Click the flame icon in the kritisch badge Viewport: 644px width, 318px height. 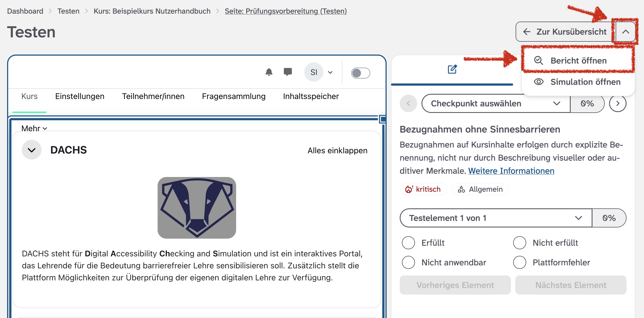click(x=408, y=189)
